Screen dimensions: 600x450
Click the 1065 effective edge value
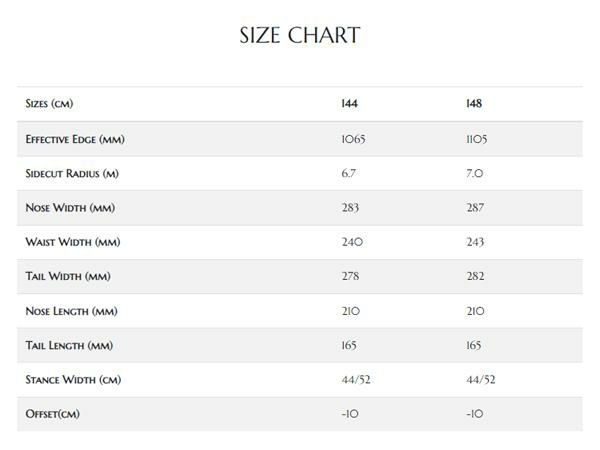[x=354, y=139]
